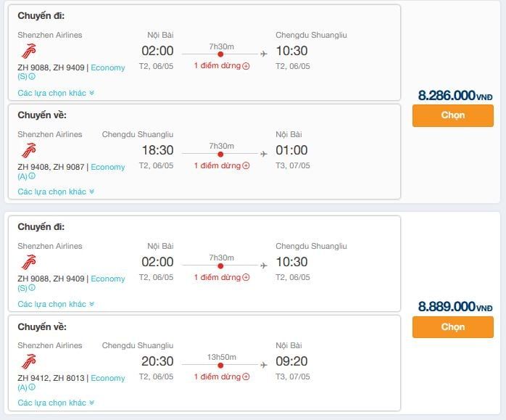Click the airplane icon on the 13h50m flight line
506x420 pixels.
pyautogui.click(x=263, y=366)
